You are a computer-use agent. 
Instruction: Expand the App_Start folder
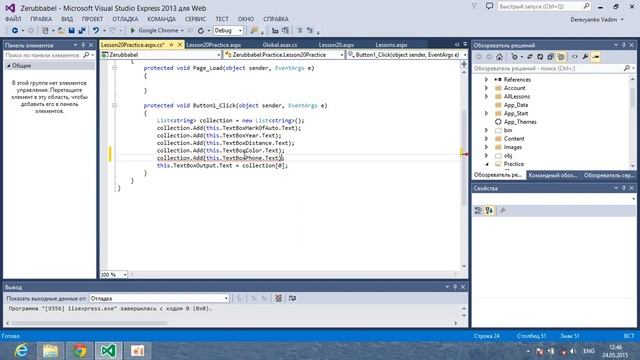pos(486,113)
